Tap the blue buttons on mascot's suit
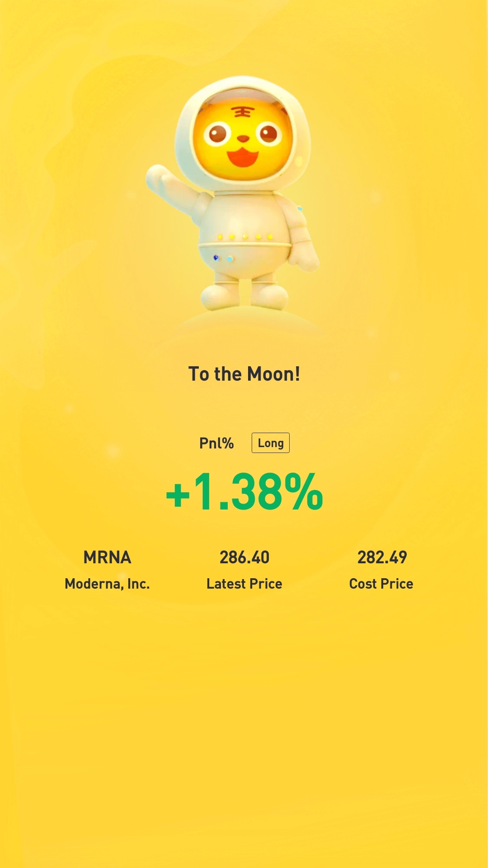Viewport: 488px width, 868px height. 223,258
